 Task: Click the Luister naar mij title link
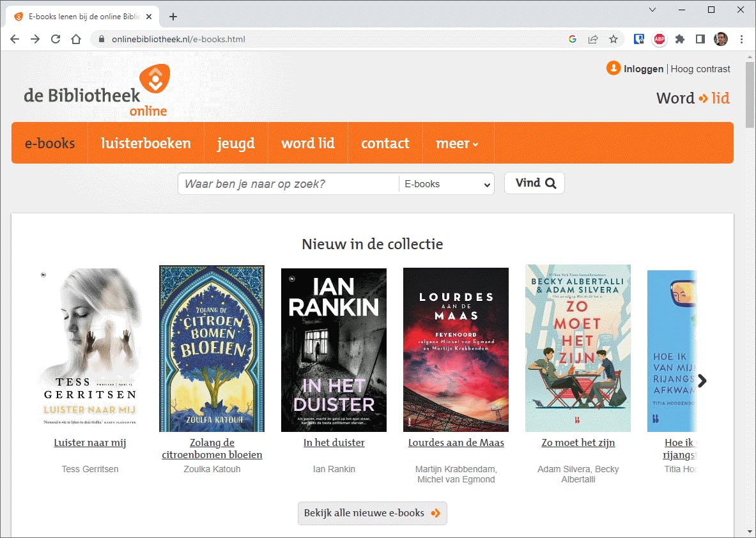pyautogui.click(x=89, y=443)
